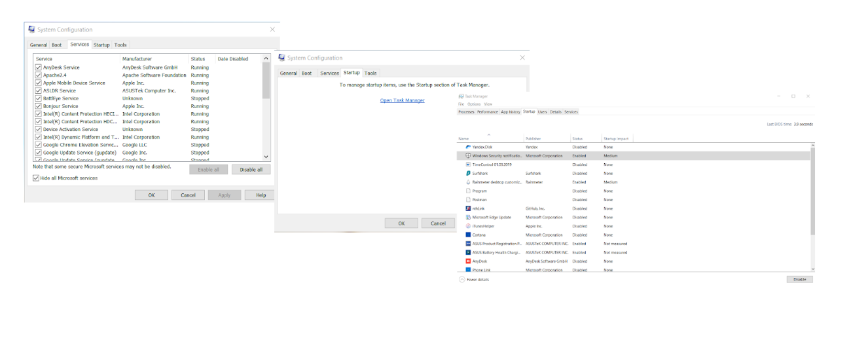Click Disable button in Task Manager
Image resolution: width=868 pixels, height=346 pixels.
tap(799, 280)
